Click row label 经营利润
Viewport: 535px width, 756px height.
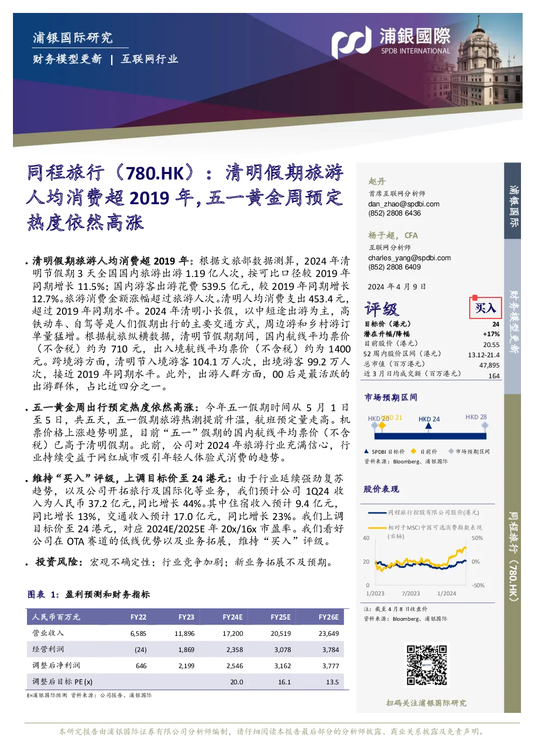click(x=48, y=649)
